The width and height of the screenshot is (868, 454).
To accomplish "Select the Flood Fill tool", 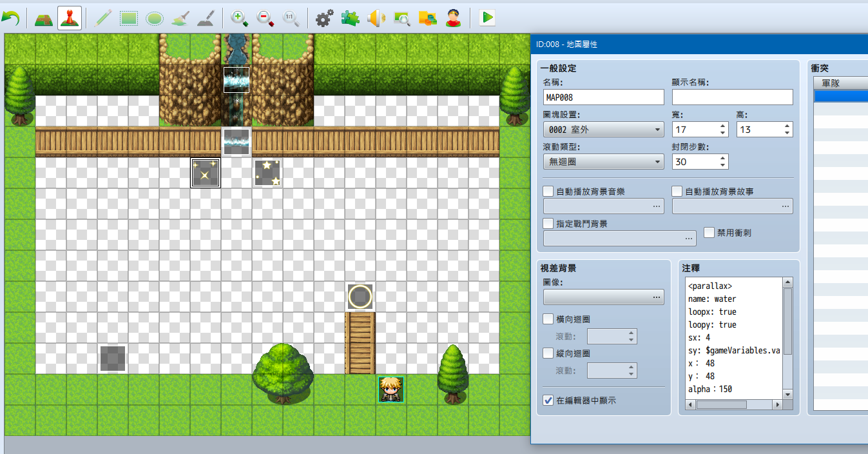I will [180, 18].
